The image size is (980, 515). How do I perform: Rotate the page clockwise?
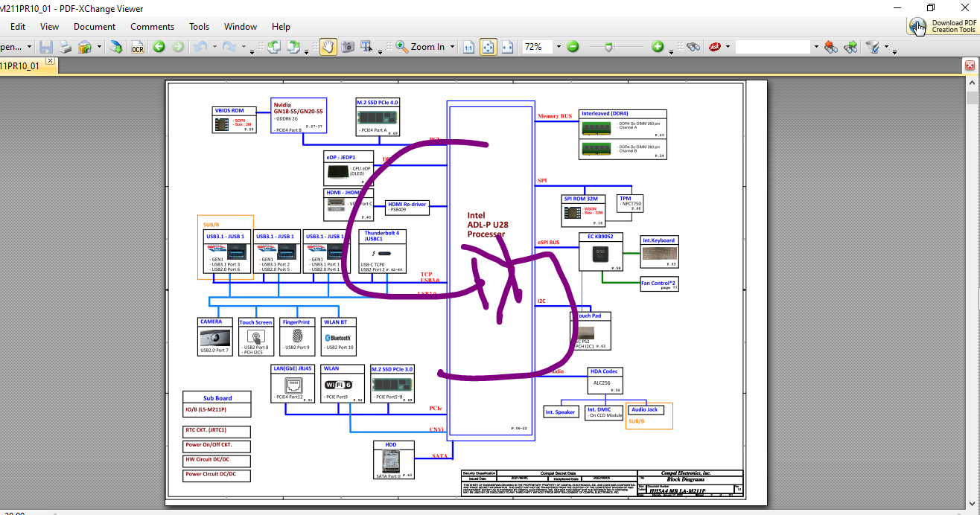293,47
